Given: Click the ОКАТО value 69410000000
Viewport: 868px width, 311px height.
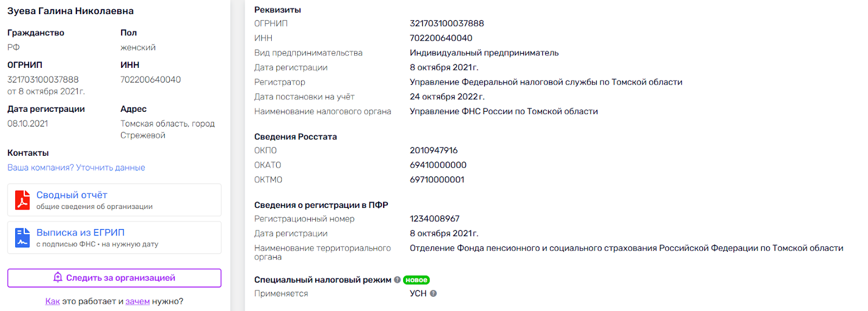Looking at the screenshot, I should point(438,165).
